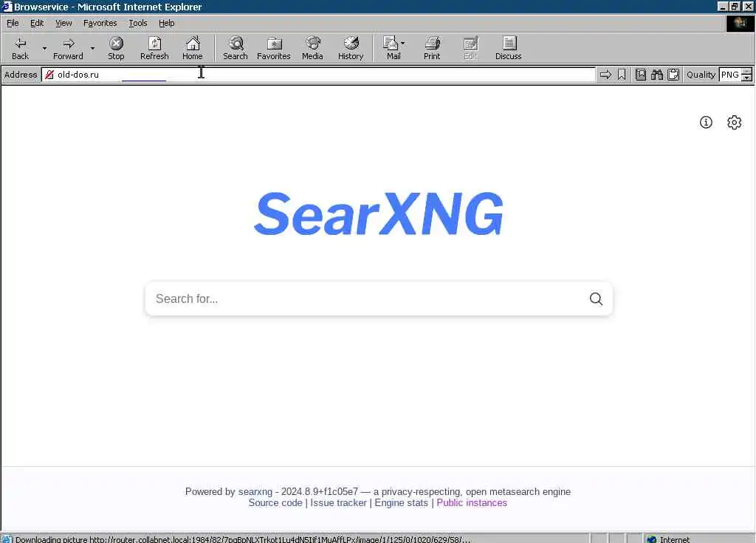This screenshot has height=543, width=756.
Task: Click the Quality PNG value field
Action: coord(730,75)
